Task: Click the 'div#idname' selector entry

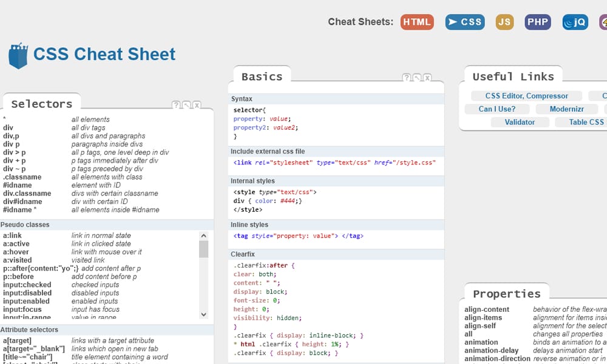Action: click(22, 201)
